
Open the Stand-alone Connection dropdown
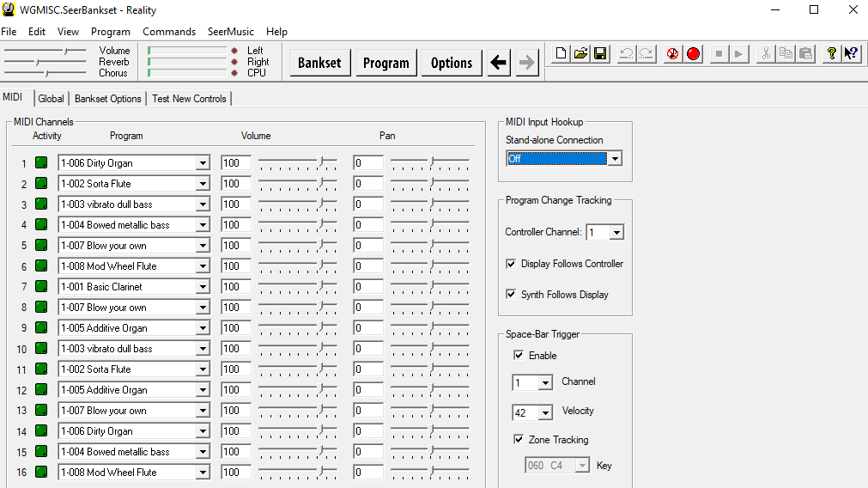614,159
